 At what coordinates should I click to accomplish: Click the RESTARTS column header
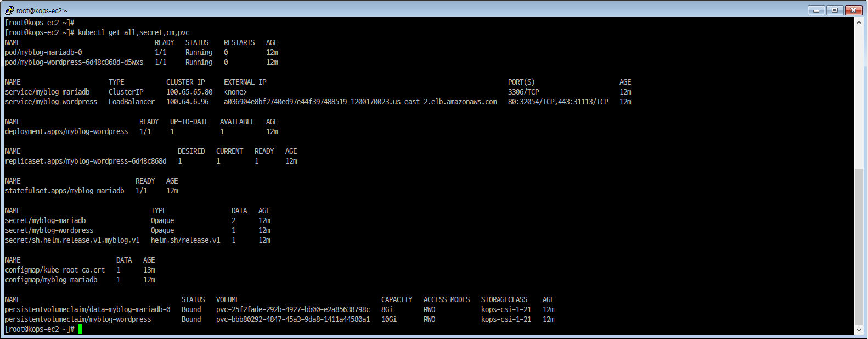click(239, 42)
